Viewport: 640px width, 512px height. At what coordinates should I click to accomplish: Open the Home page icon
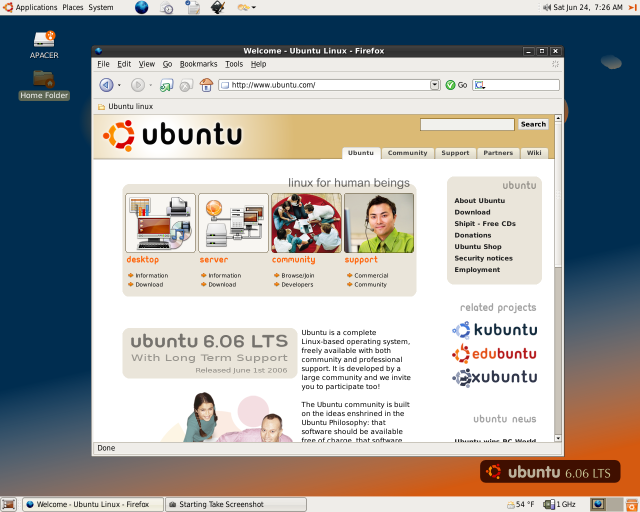pyautogui.click(x=206, y=85)
